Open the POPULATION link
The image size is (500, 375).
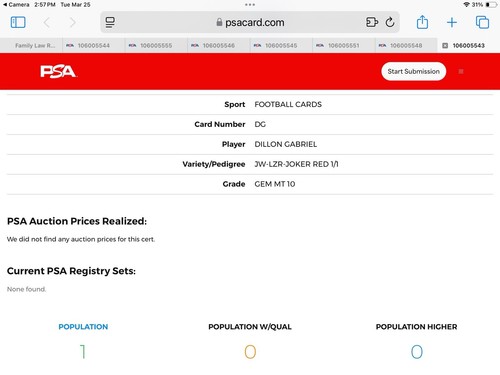(83, 327)
